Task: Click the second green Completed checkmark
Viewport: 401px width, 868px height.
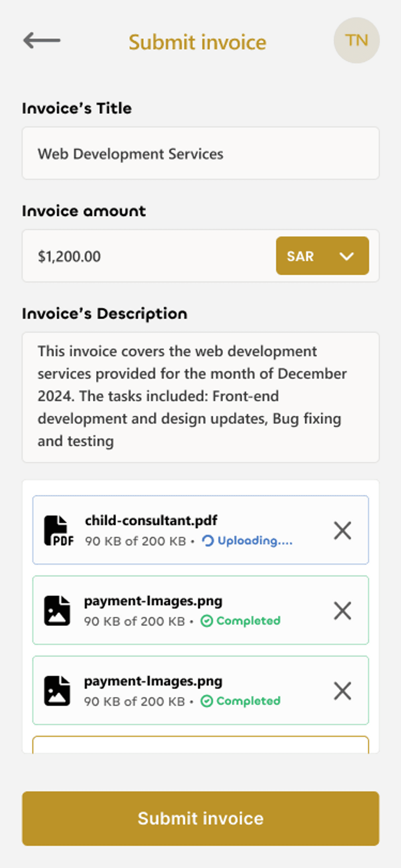Action: (x=207, y=701)
